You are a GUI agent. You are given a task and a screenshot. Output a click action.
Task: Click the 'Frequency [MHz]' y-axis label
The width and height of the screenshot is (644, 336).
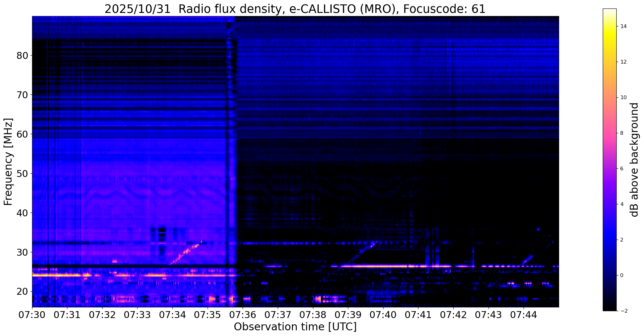(x=8, y=162)
